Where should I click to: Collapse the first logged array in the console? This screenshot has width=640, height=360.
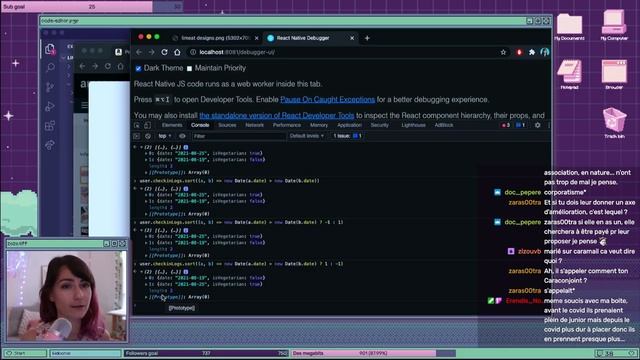pos(141,147)
